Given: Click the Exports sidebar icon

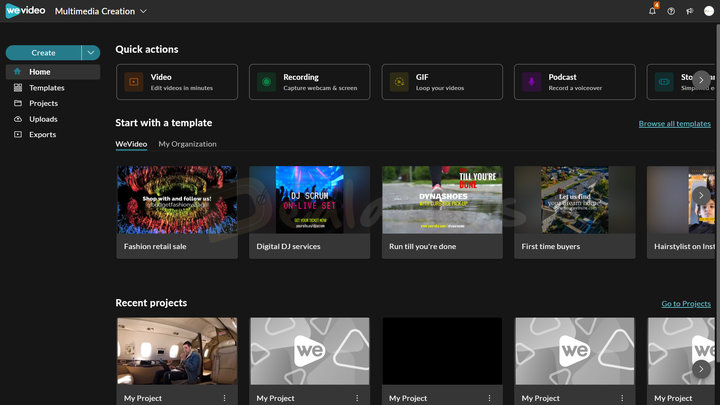Looking at the screenshot, I should tap(17, 135).
